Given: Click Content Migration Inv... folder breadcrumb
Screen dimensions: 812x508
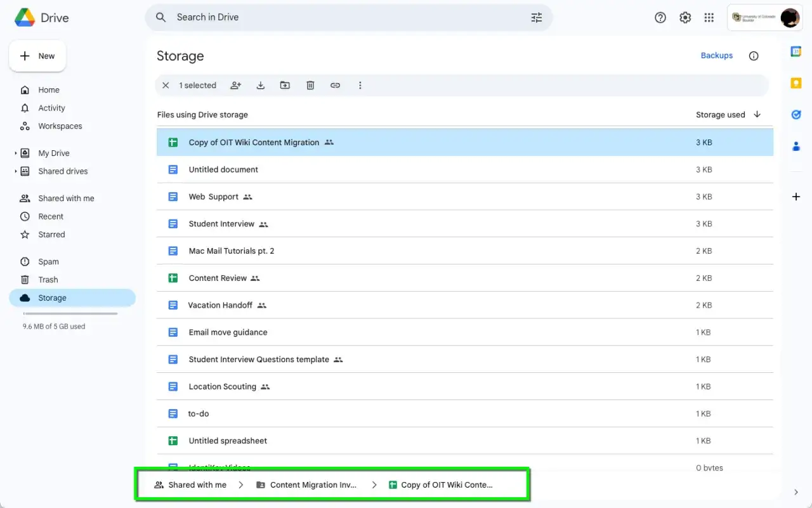Looking at the screenshot, I should [x=306, y=485].
